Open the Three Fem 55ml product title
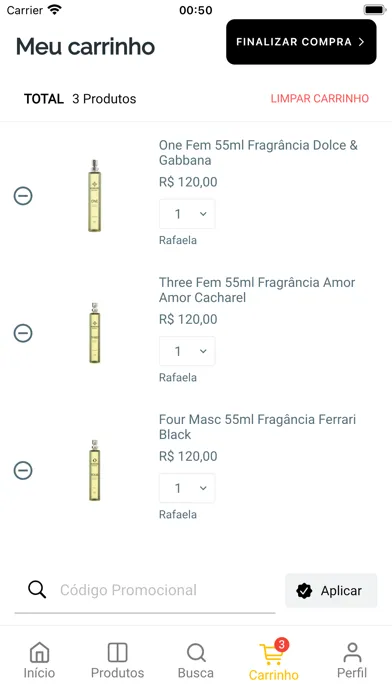This screenshot has width=392, height=696. point(257,290)
